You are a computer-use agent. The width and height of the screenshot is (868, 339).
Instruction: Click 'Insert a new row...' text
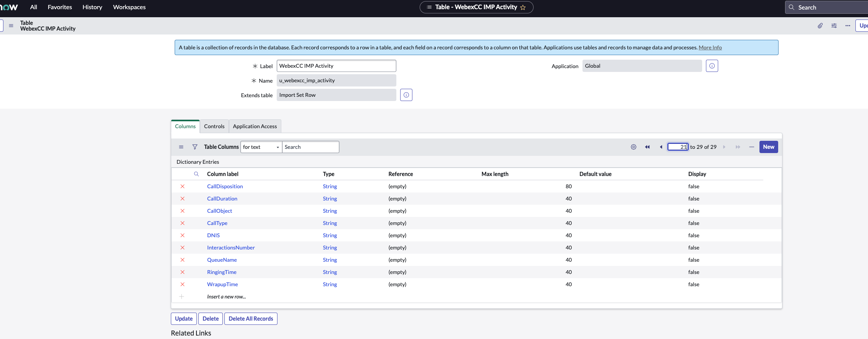[227, 297]
